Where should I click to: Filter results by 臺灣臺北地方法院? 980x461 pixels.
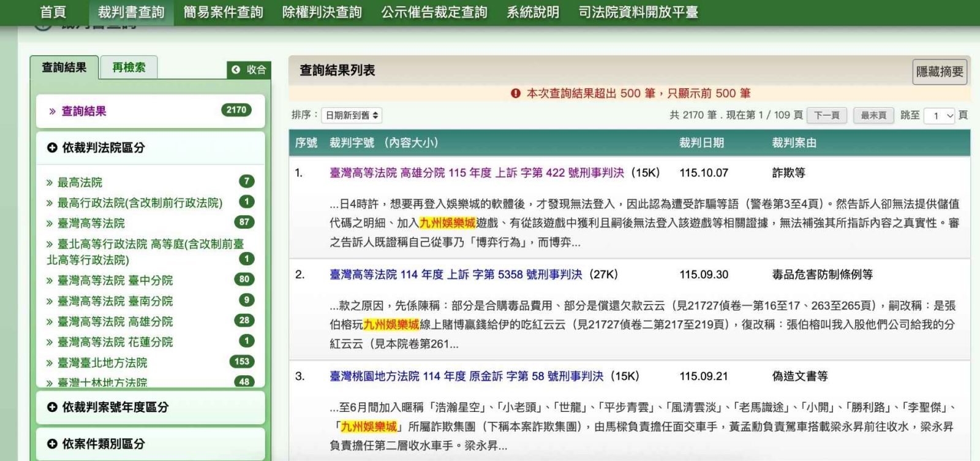pos(102,363)
